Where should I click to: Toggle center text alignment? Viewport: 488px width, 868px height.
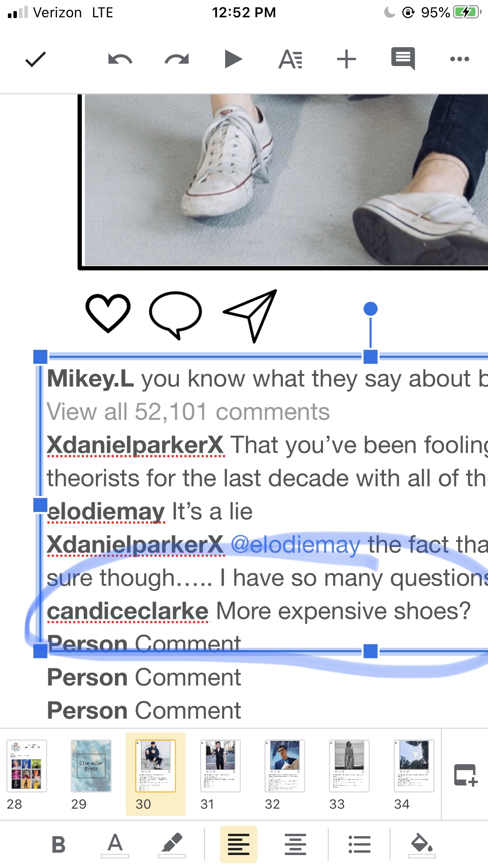tap(295, 844)
